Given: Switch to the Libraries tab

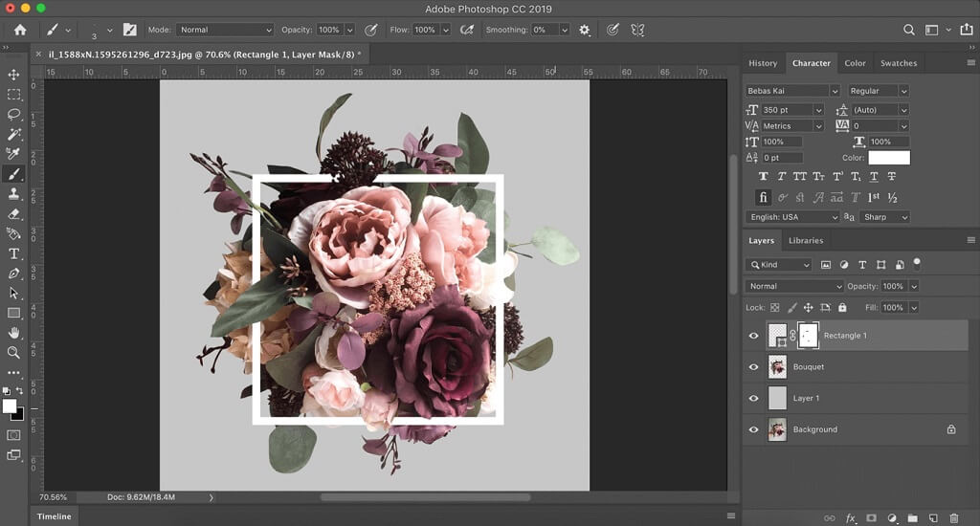Looking at the screenshot, I should coord(806,240).
